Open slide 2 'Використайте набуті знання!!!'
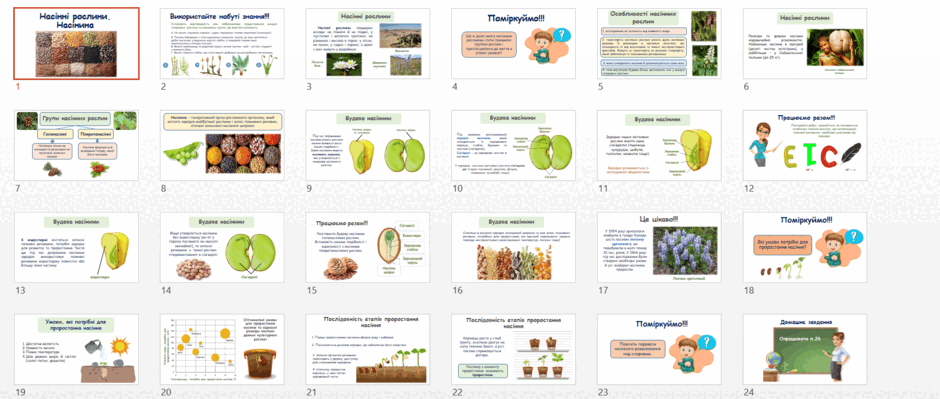 222,44
